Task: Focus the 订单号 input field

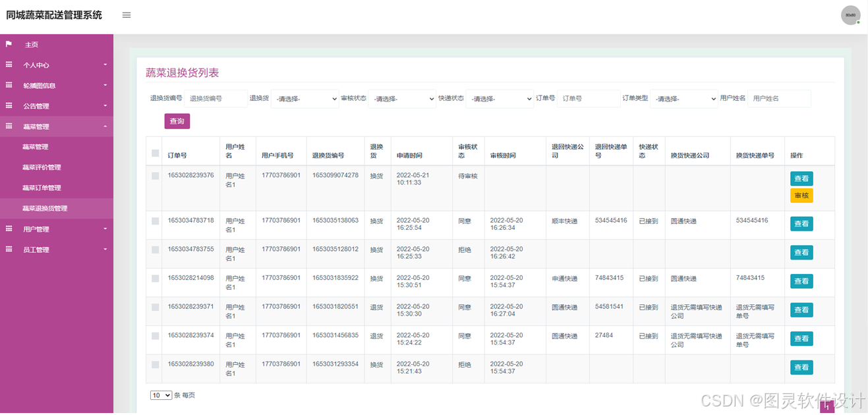Action: (589, 99)
